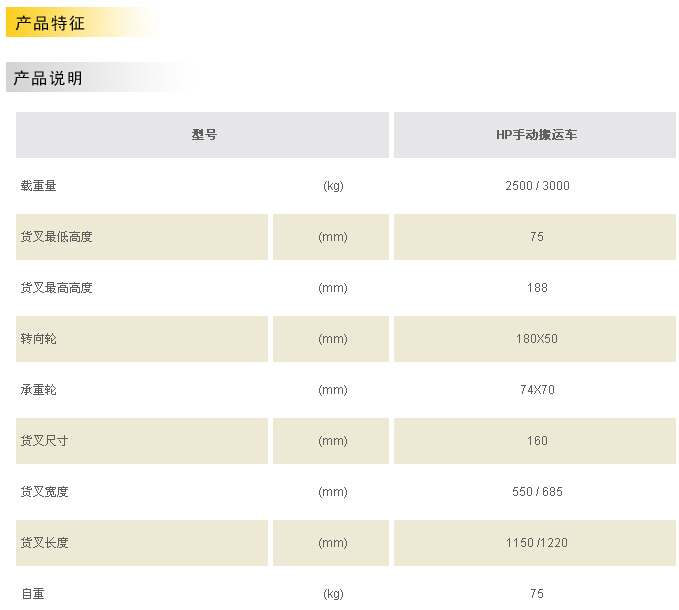The width and height of the screenshot is (679, 610).
Task: Click the (mm) unit in 货叉长度 row
Action: [333, 543]
